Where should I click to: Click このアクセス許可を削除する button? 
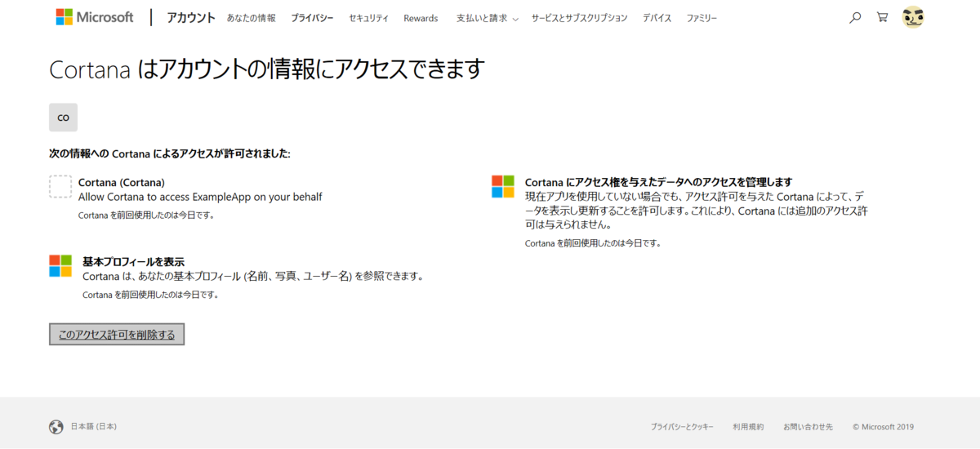point(117,335)
